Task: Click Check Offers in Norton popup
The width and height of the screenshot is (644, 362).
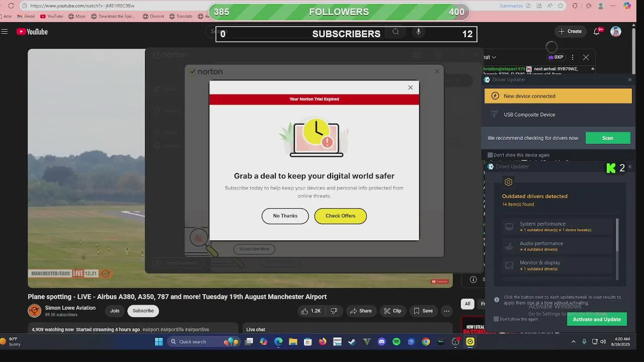Action: click(341, 216)
